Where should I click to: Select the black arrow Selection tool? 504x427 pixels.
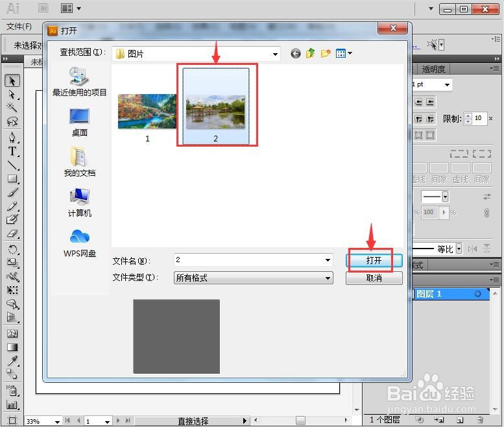(x=12, y=80)
